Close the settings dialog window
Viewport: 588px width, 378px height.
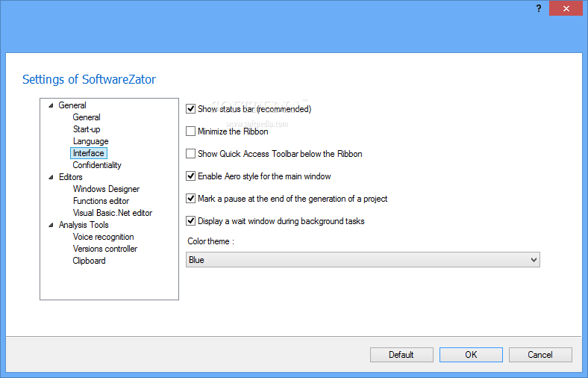[566, 8]
